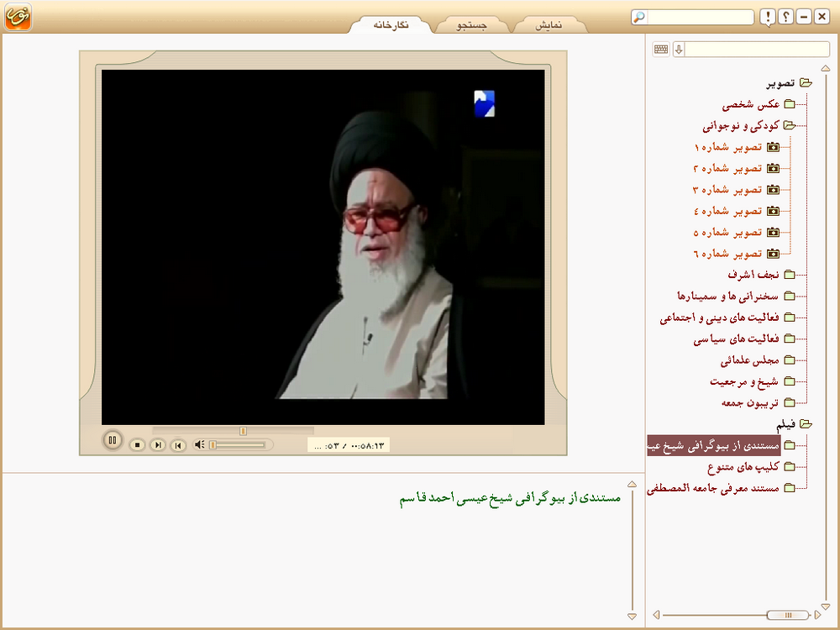Viewport: 840px width, 630px height.
Task: Select tree item تصویر شماره ٦
Action: 728,254
